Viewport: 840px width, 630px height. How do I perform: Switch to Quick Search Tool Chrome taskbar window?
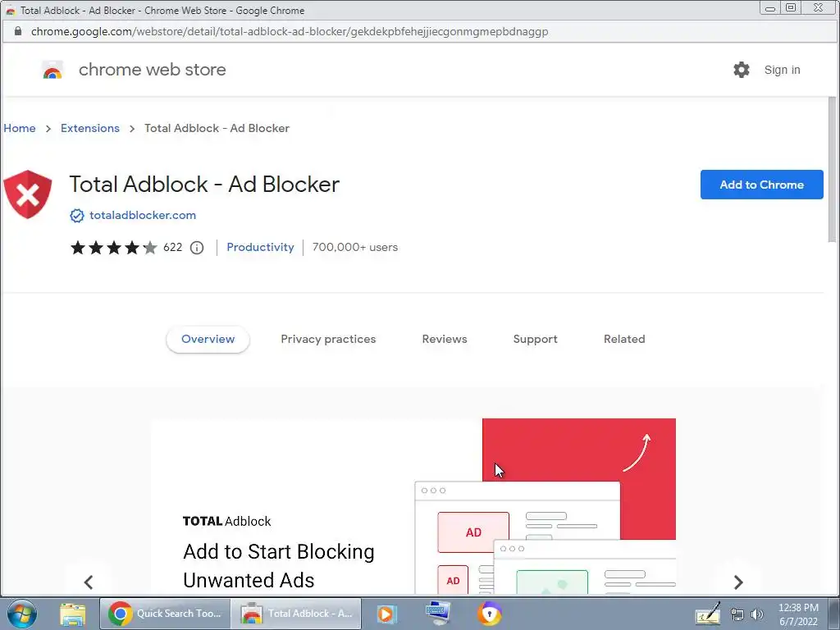(x=165, y=614)
